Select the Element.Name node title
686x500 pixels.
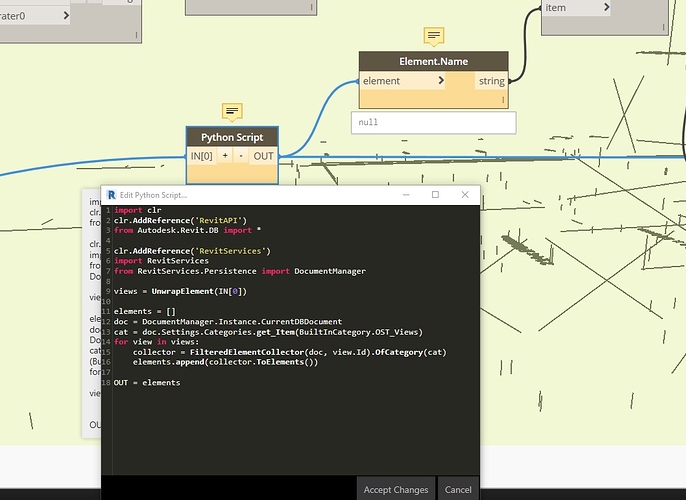pyautogui.click(x=434, y=61)
